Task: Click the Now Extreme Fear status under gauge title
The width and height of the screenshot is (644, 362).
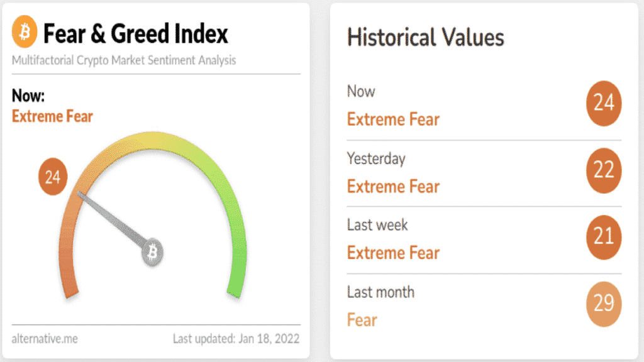Action: [52, 116]
